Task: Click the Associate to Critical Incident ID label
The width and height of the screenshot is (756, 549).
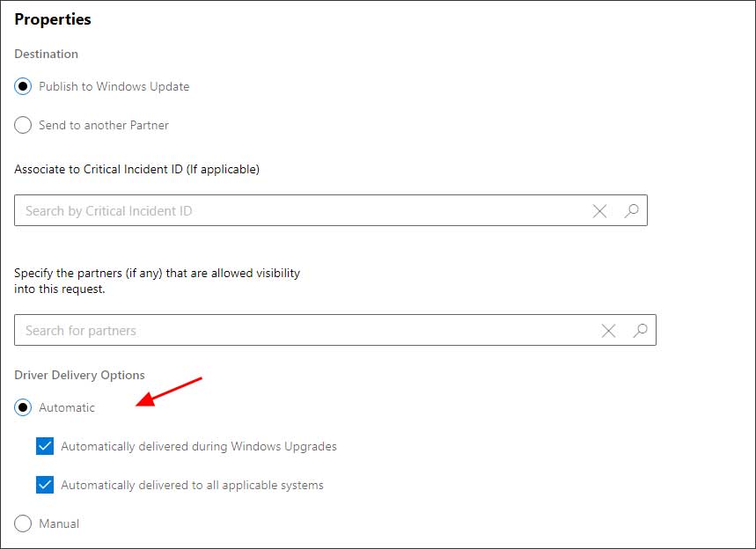Action: point(136,169)
